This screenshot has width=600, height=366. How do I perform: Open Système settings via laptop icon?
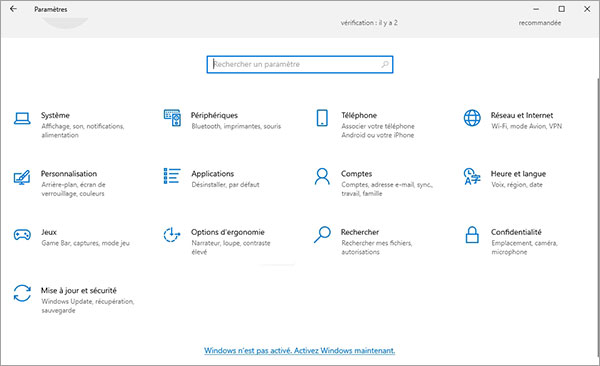pos(22,118)
